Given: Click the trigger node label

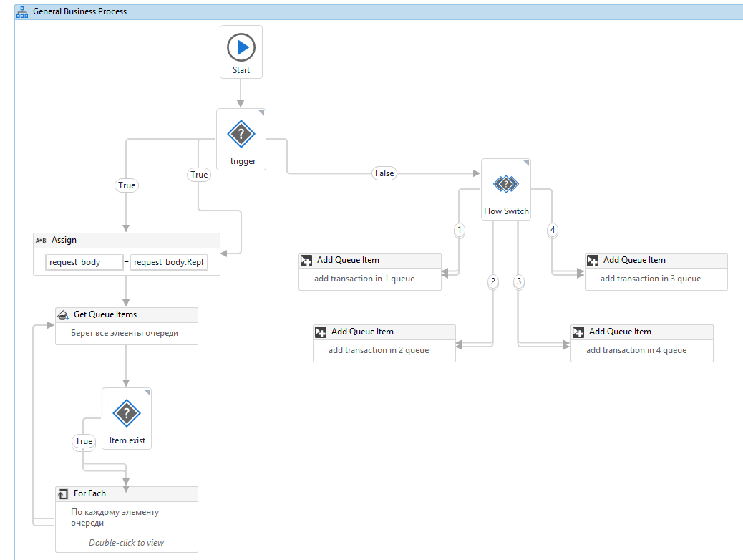Looking at the screenshot, I should coord(243,161).
